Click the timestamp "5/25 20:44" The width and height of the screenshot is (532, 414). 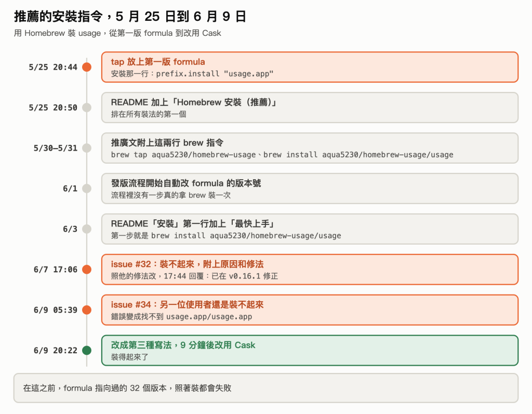tap(53, 67)
